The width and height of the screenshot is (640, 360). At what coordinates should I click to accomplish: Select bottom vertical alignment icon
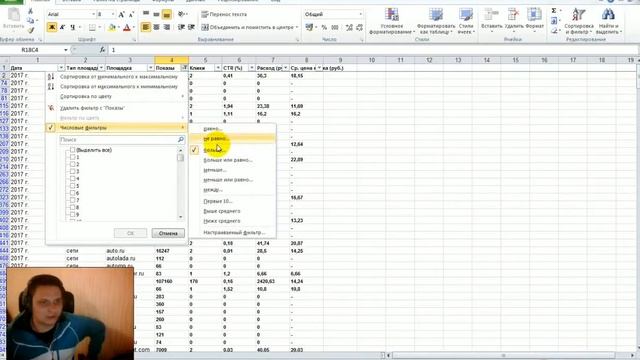(167, 14)
